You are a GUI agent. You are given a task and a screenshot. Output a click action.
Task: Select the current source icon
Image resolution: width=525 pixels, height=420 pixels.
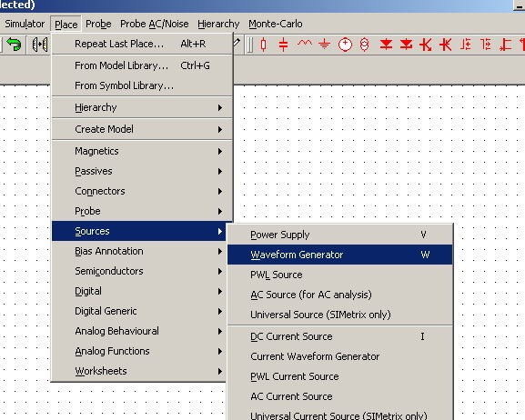click(x=365, y=45)
